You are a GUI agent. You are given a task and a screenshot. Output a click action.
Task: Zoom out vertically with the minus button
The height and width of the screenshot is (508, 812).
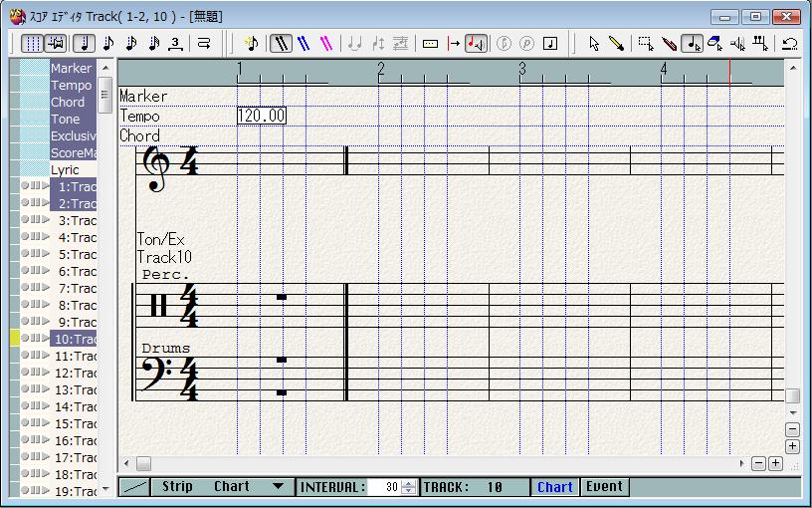coord(793,429)
